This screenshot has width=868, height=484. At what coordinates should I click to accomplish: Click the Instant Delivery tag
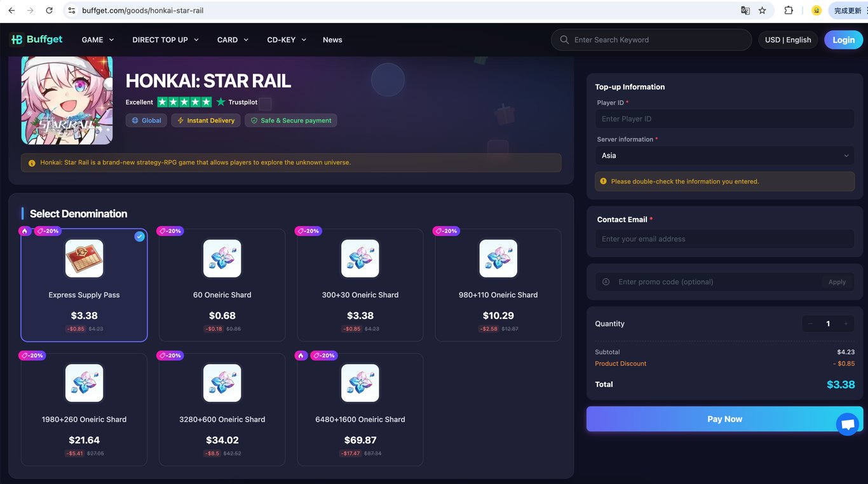206,121
